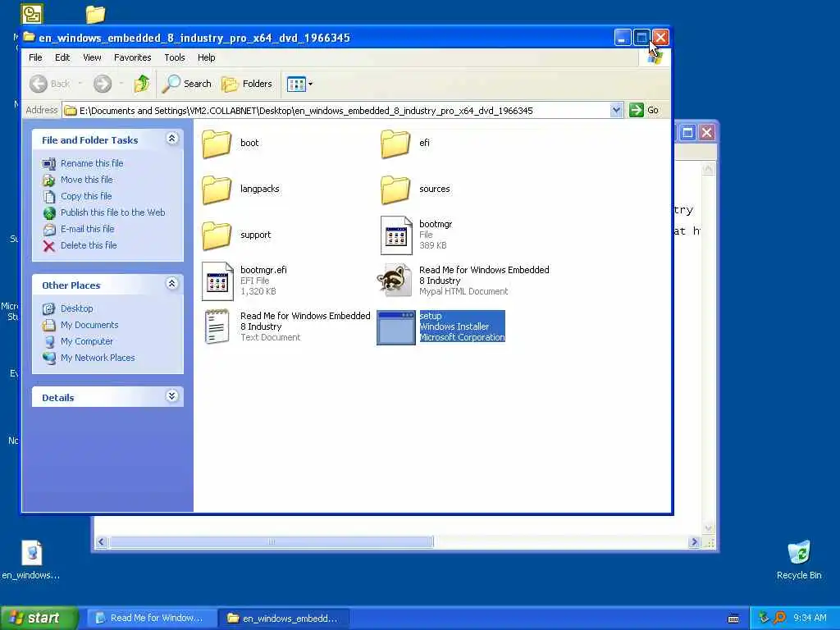Image resolution: width=840 pixels, height=630 pixels.
Task: Select the bootmgr.efi file name text
Action: [x=263, y=270]
